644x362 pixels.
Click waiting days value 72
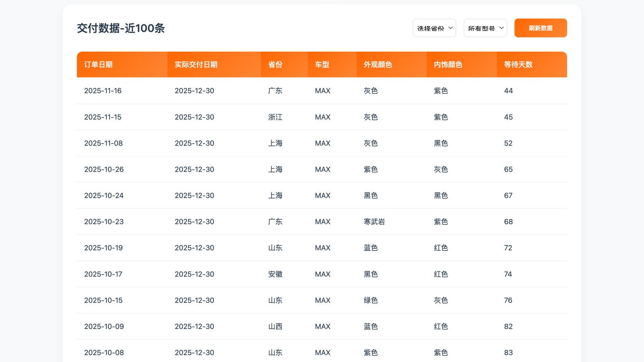click(x=508, y=248)
